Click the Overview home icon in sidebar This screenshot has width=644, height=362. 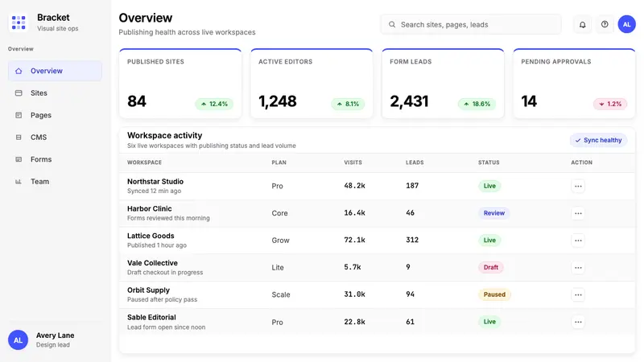point(19,71)
